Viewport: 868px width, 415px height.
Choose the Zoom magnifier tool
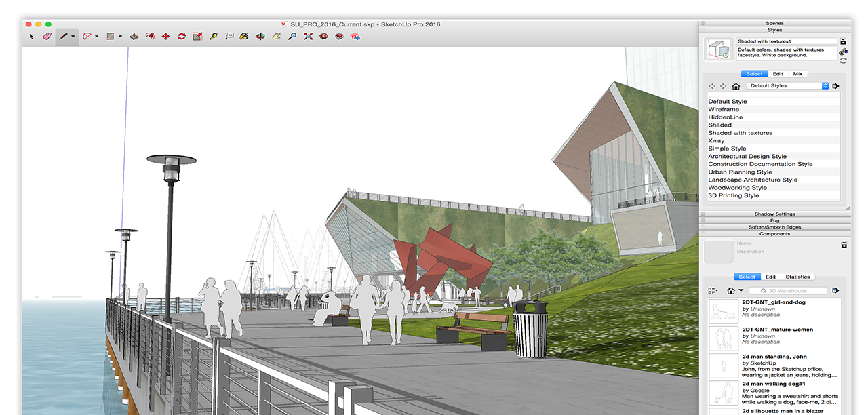[292, 37]
